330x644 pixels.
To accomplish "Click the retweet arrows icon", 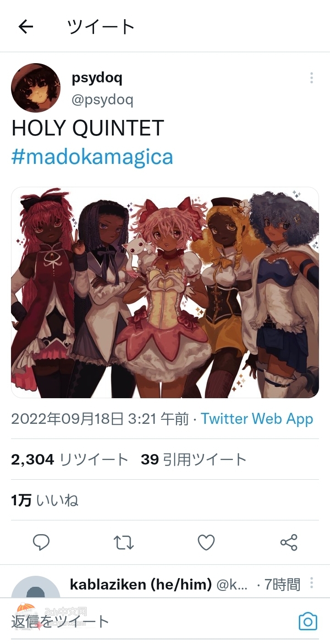I will click(x=124, y=543).
